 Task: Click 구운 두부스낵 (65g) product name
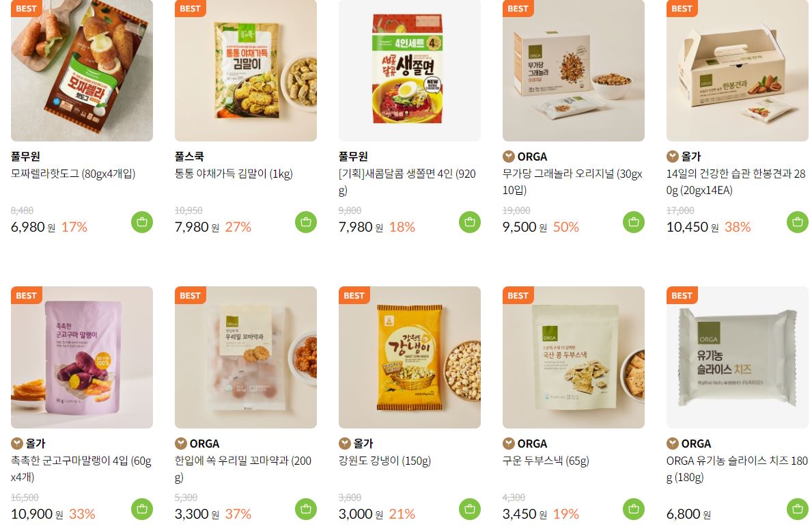(x=546, y=461)
